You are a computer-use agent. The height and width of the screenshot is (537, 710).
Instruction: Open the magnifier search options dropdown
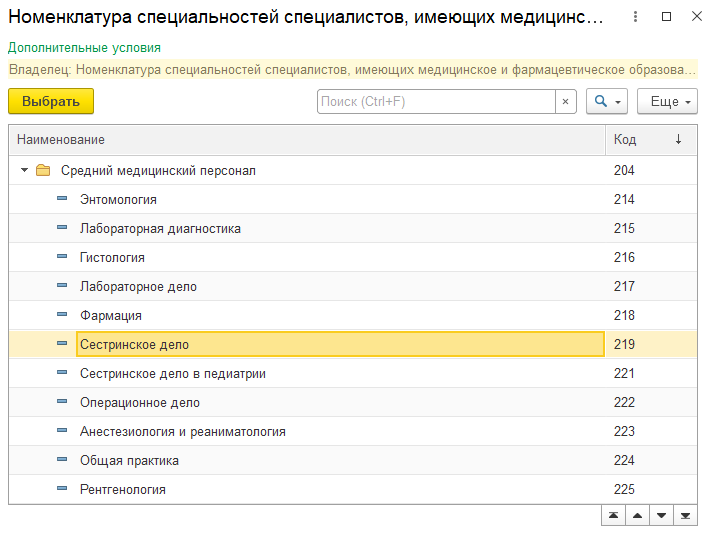(607, 102)
